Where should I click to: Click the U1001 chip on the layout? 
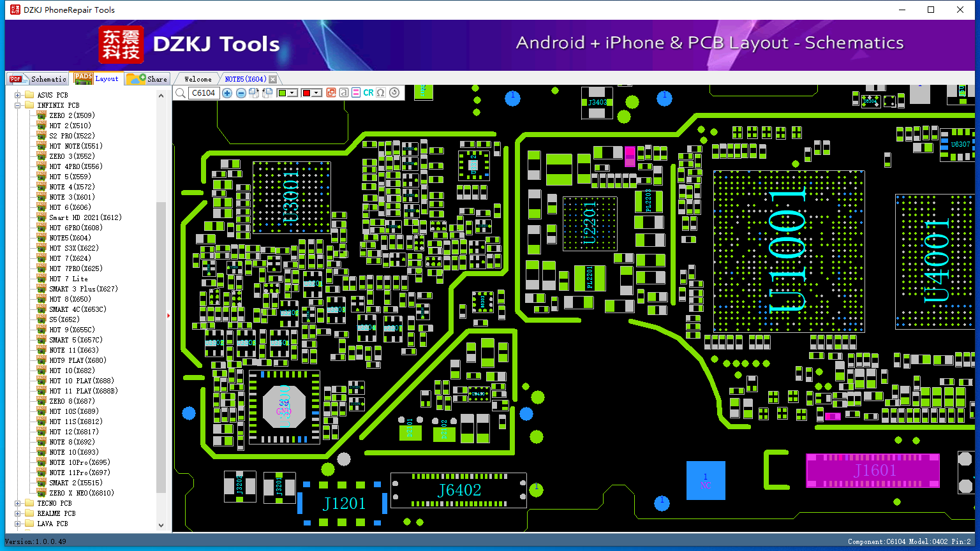pyautogui.click(x=789, y=251)
